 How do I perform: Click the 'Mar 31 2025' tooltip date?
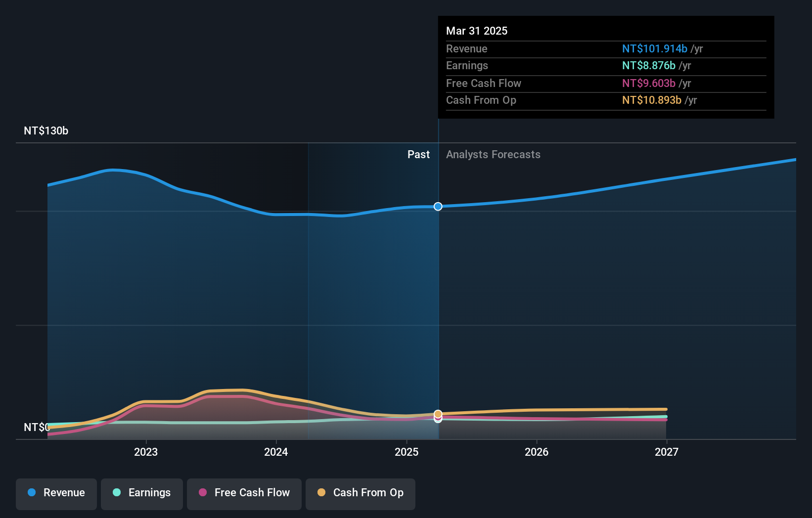[477, 31]
